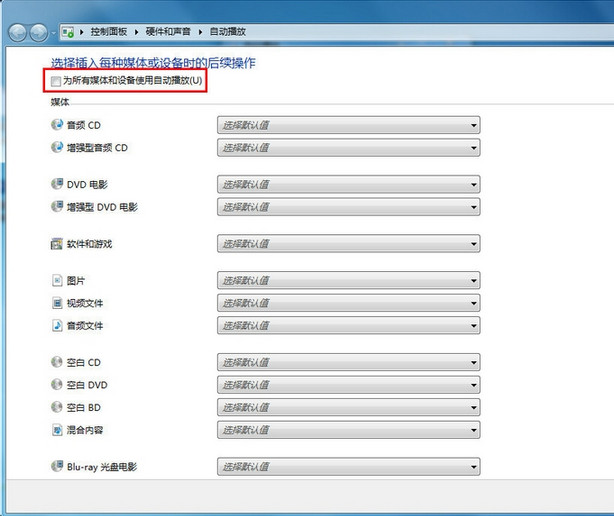614x516 pixels.
Task: Click the 图片 file icon
Action: [x=57, y=280]
